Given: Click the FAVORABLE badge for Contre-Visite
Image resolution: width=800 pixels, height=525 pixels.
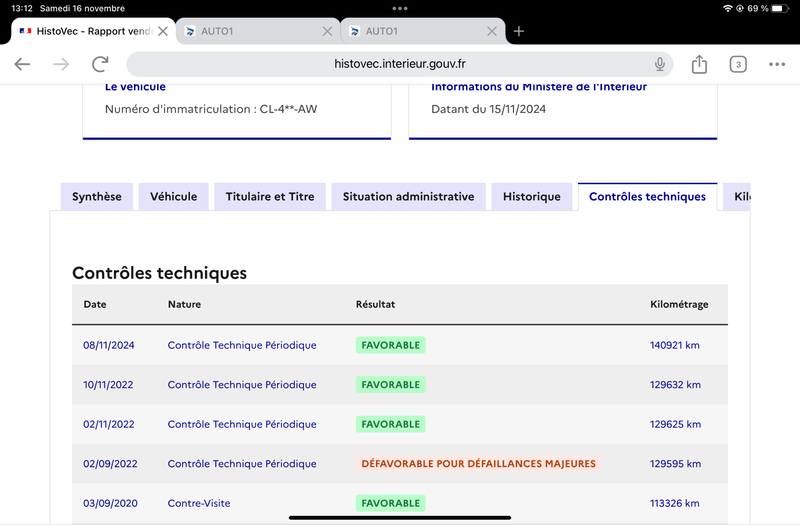Looking at the screenshot, I should (391, 503).
